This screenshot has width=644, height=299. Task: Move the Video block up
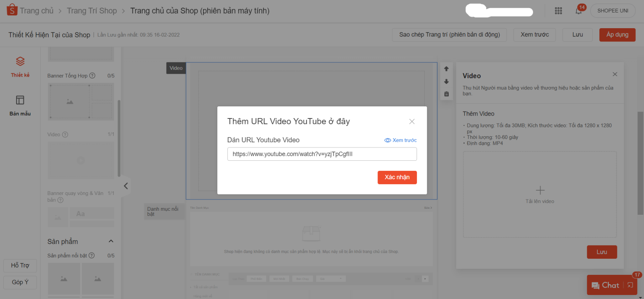(446, 69)
